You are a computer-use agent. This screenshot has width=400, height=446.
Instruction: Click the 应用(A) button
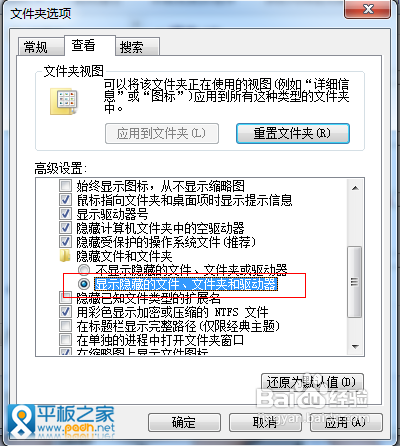click(x=344, y=422)
